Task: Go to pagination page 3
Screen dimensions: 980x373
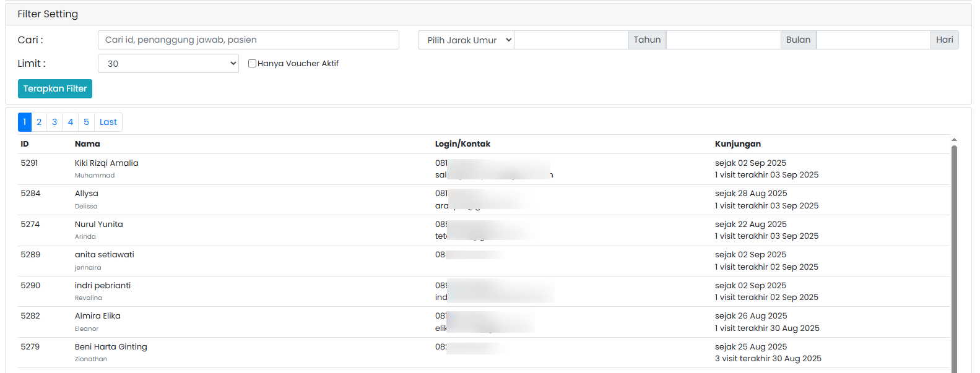Action: (x=54, y=122)
